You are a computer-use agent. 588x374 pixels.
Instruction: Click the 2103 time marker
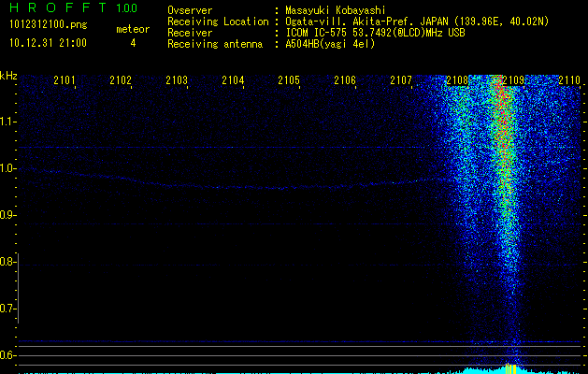tap(177, 79)
